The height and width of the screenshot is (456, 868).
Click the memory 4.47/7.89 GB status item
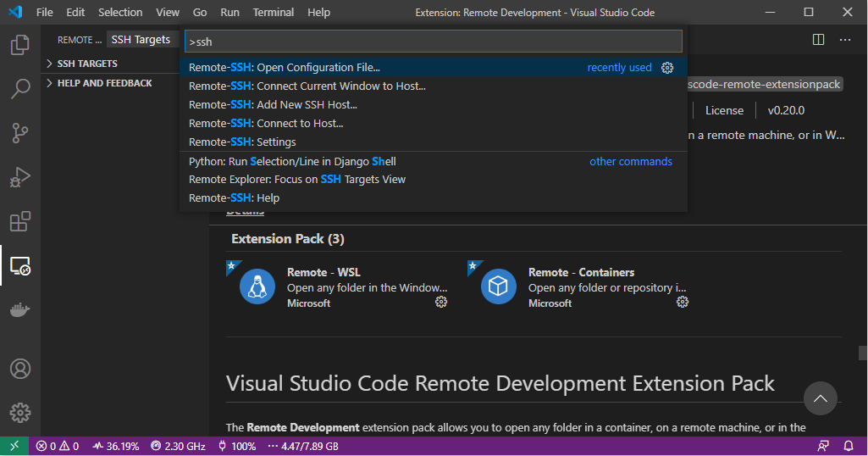(303, 446)
